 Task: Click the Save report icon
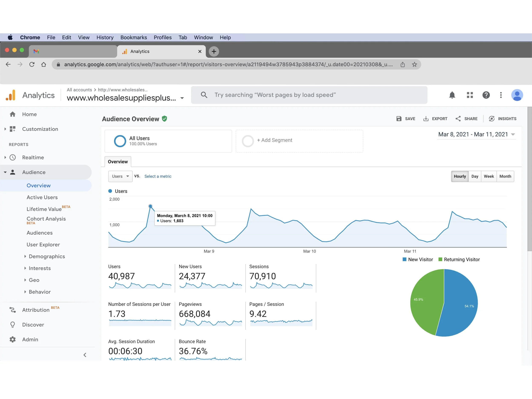399,119
